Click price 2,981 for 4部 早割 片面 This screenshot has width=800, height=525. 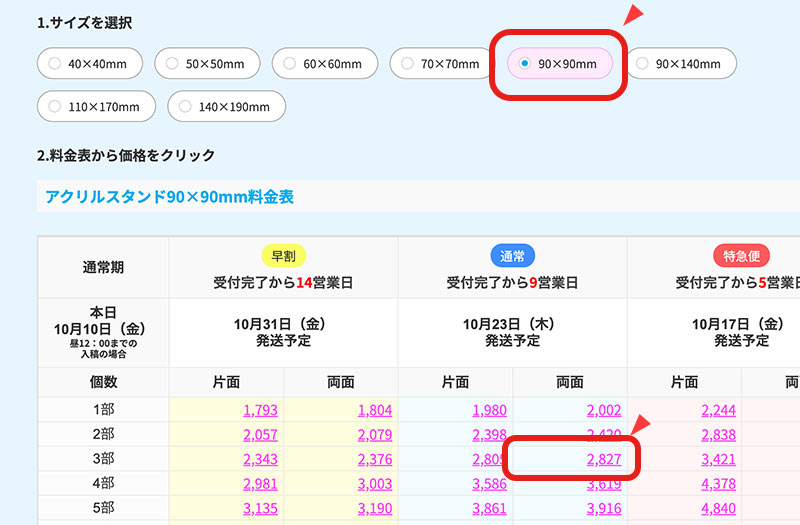[x=260, y=484]
